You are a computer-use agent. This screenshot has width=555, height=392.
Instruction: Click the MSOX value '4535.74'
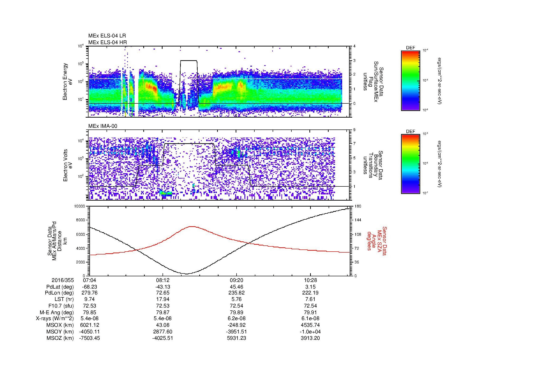pyautogui.click(x=310, y=325)
